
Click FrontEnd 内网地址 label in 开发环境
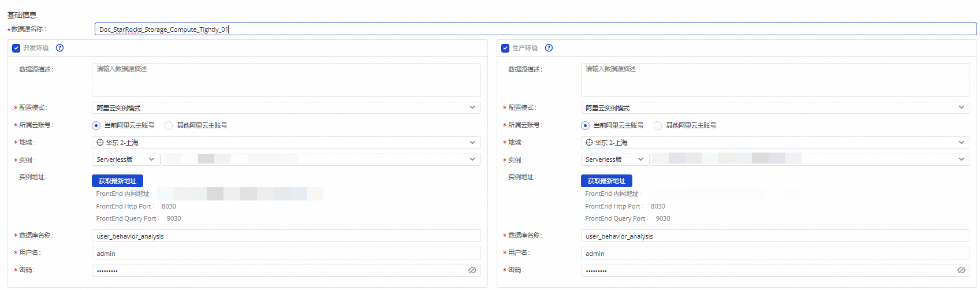(124, 194)
